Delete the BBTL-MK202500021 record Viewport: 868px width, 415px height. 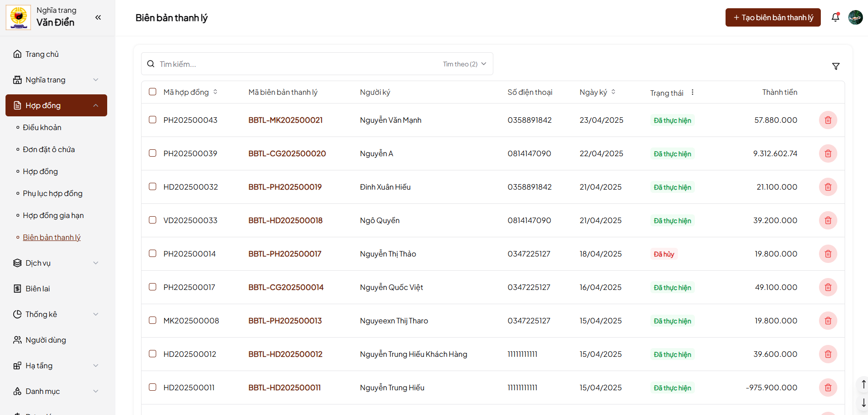[x=828, y=120]
